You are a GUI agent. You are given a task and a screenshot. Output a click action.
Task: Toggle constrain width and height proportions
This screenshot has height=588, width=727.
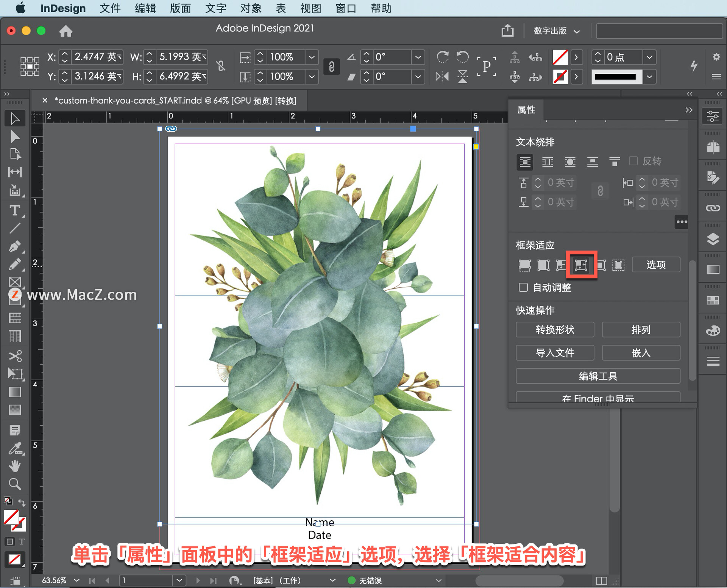click(x=221, y=66)
